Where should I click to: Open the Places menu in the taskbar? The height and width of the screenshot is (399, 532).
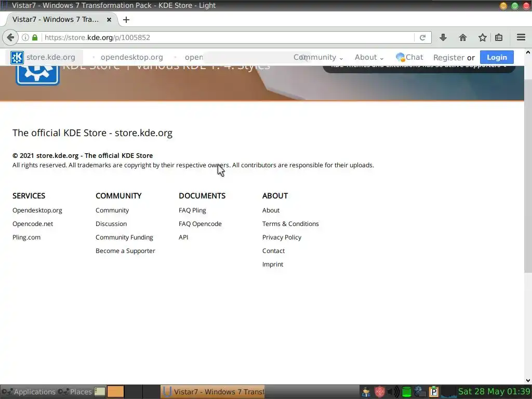pos(75,392)
